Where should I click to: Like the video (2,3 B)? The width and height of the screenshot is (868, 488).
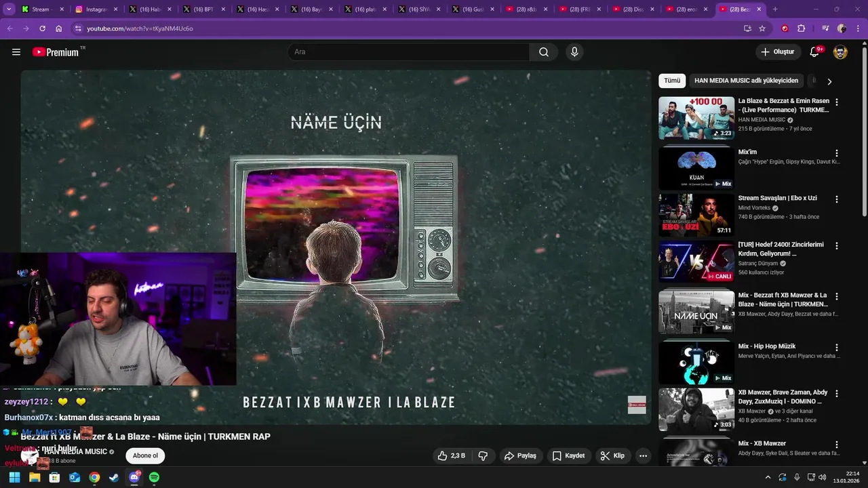(453, 456)
